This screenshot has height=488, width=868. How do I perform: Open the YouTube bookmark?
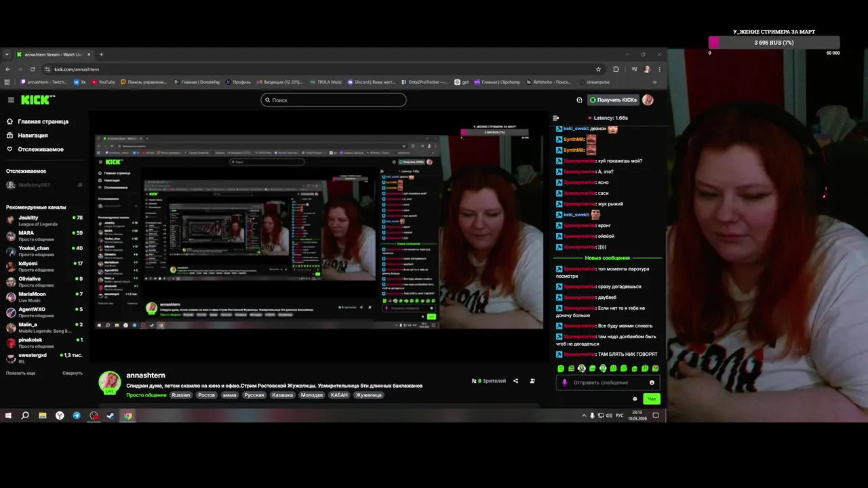point(103,82)
